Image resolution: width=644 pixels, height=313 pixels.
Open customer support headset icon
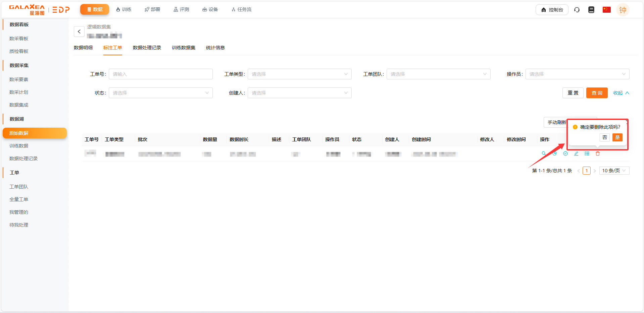(577, 10)
